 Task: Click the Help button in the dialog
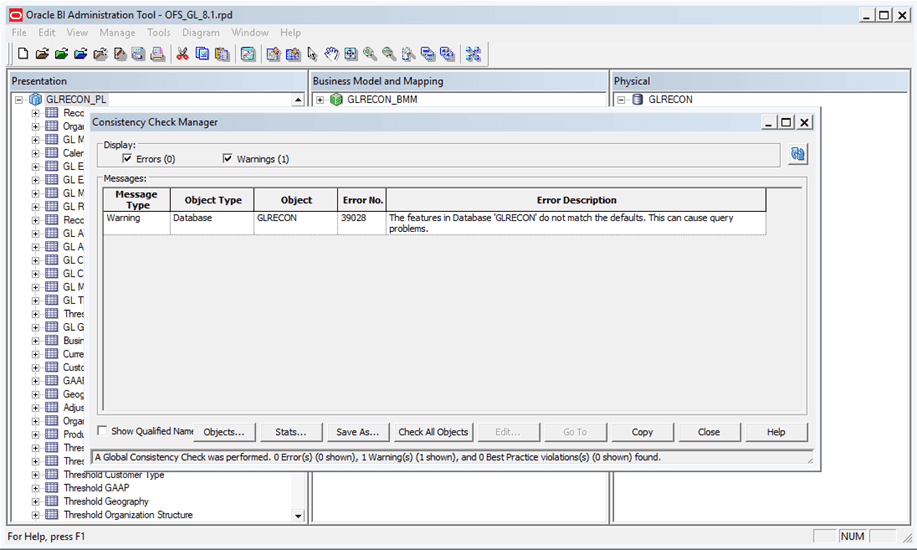[776, 432]
